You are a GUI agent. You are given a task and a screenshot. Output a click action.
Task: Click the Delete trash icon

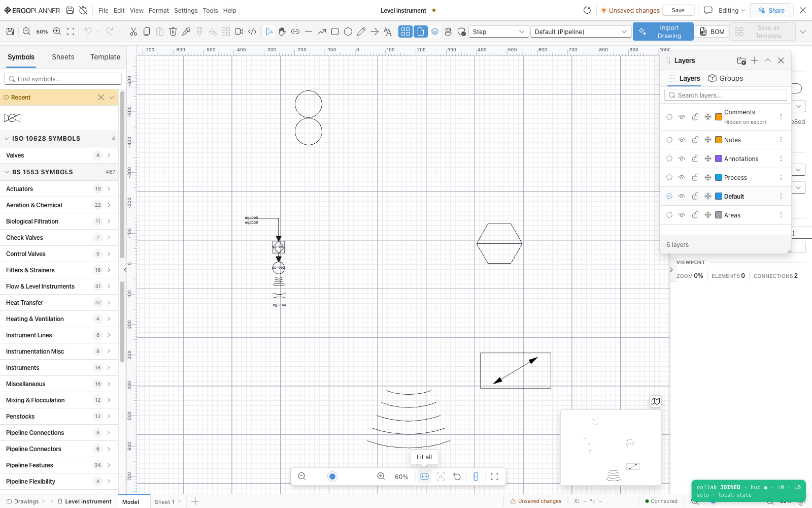(173, 31)
